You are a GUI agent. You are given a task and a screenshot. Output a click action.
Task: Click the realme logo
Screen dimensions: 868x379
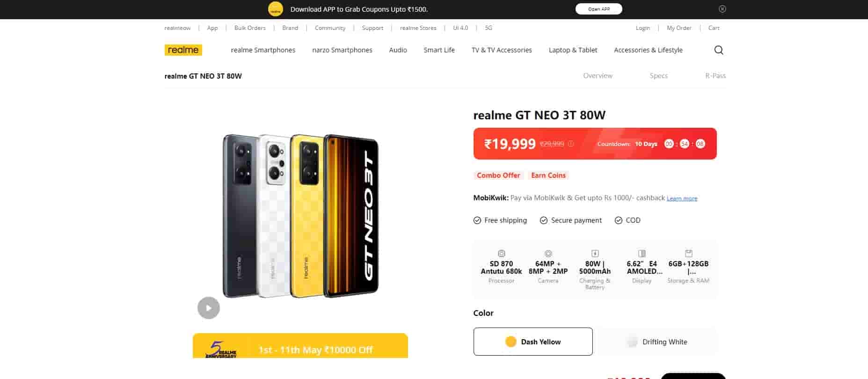[x=183, y=50]
